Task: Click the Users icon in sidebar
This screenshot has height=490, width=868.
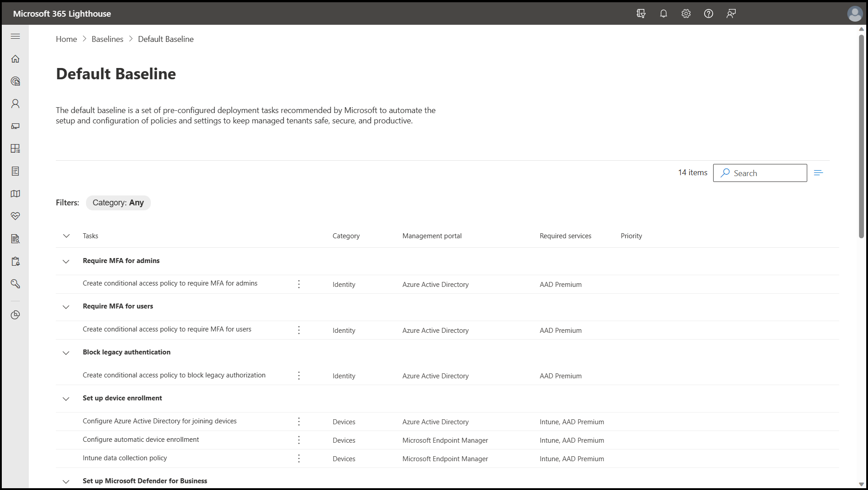Action: [x=15, y=104]
